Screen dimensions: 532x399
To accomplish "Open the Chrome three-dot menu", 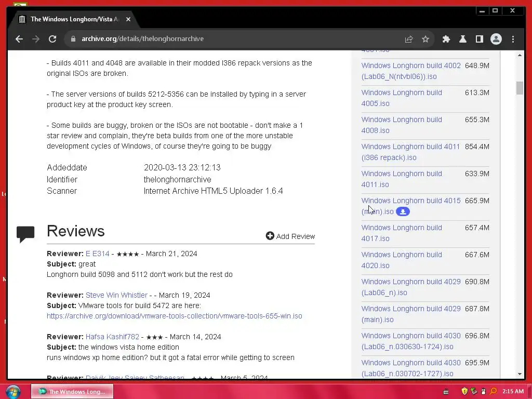I will click(x=513, y=39).
